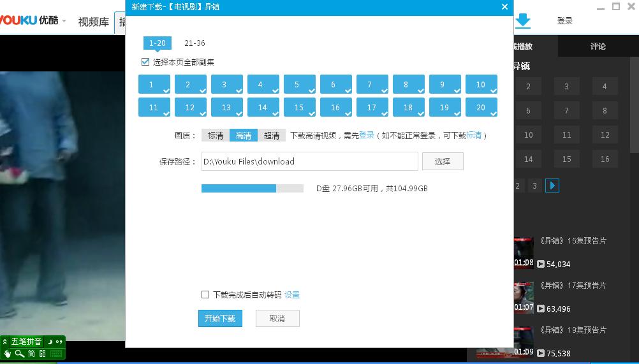Click 登录 in the Youku title bar
639x364 pixels.
click(x=565, y=21)
